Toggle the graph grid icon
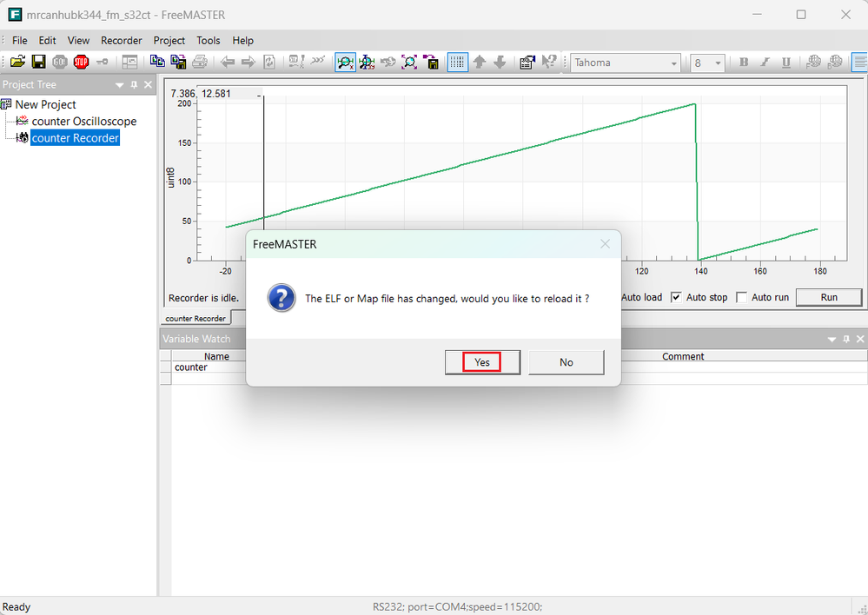This screenshot has height=615, width=868. (x=457, y=62)
